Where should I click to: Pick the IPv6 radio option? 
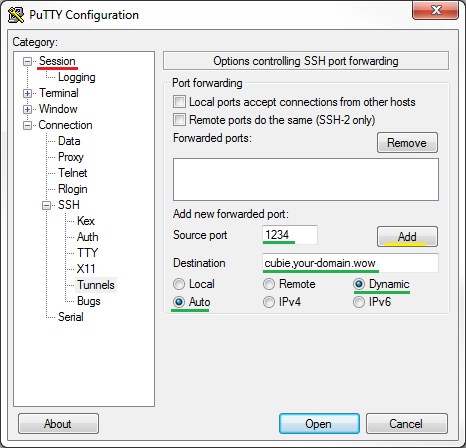[x=359, y=302]
